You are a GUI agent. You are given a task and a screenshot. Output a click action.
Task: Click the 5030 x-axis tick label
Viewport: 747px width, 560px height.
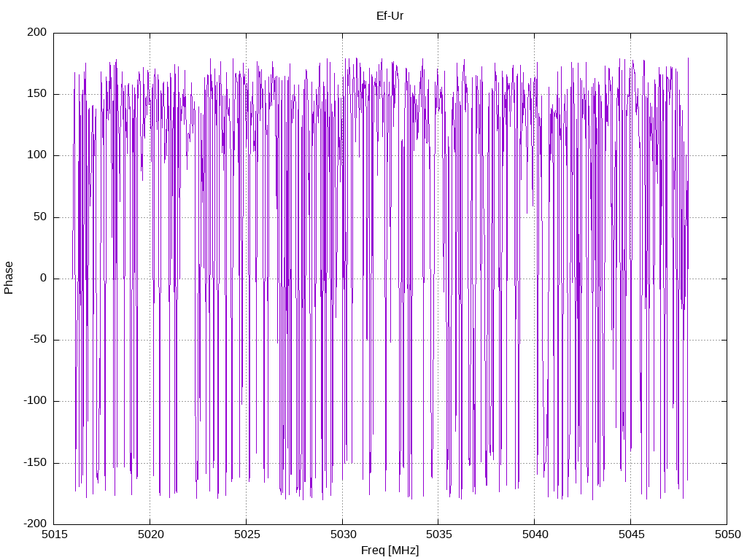pyautogui.click(x=343, y=534)
